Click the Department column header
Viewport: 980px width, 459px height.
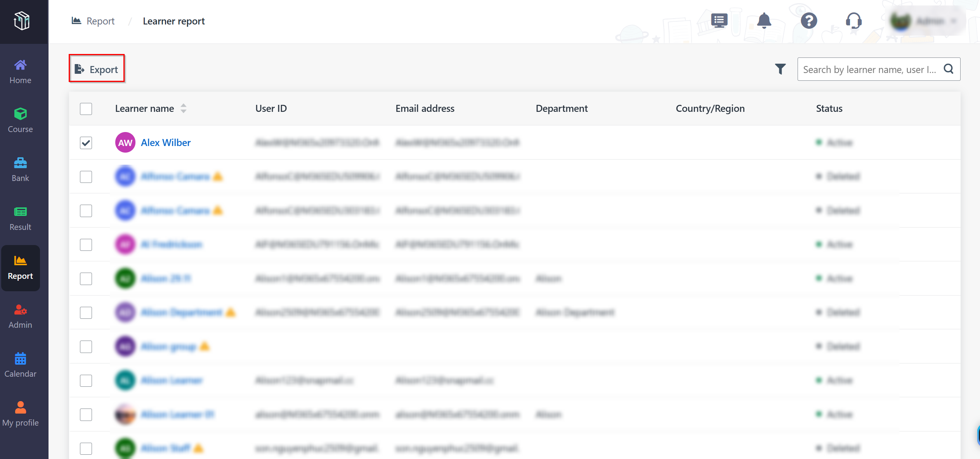click(x=561, y=108)
